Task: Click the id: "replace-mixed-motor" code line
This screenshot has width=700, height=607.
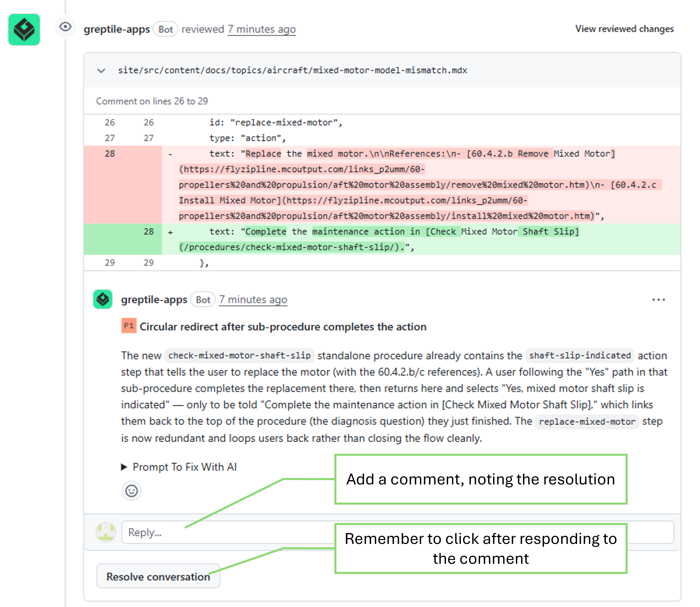Action: click(276, 123)
